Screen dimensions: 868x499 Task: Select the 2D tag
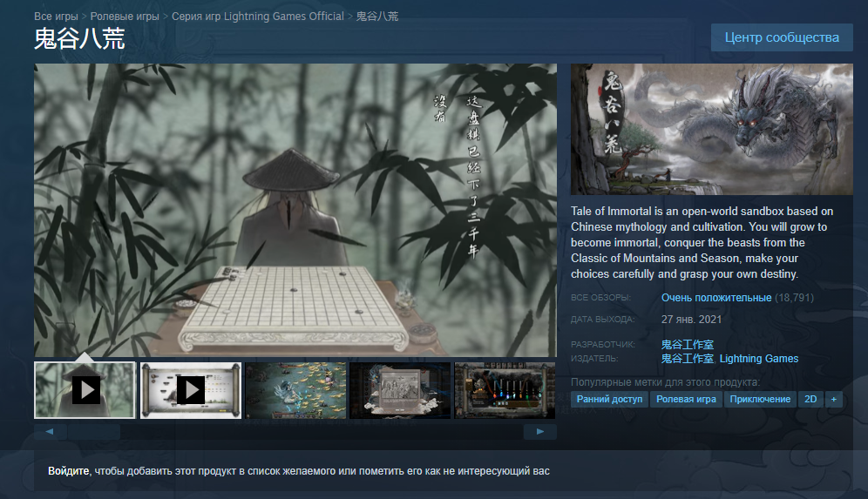pyautogui.click(x=810, y=399)
